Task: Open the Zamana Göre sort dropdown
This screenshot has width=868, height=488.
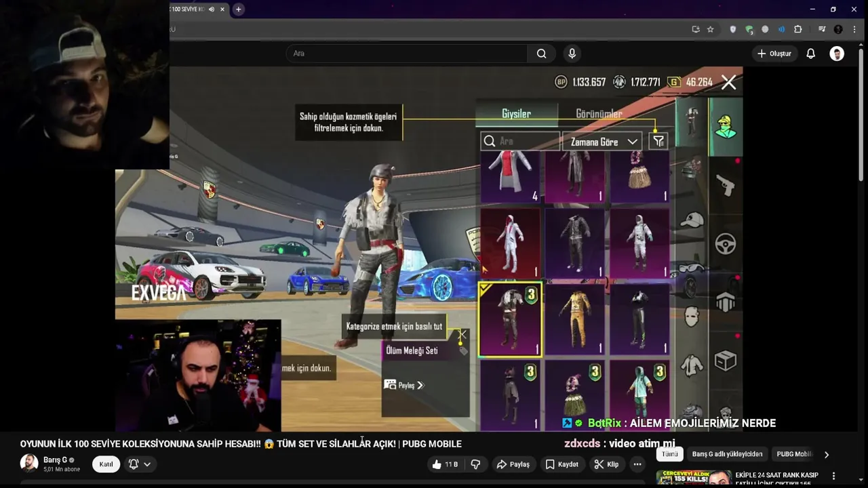Action: pos(601,142)
